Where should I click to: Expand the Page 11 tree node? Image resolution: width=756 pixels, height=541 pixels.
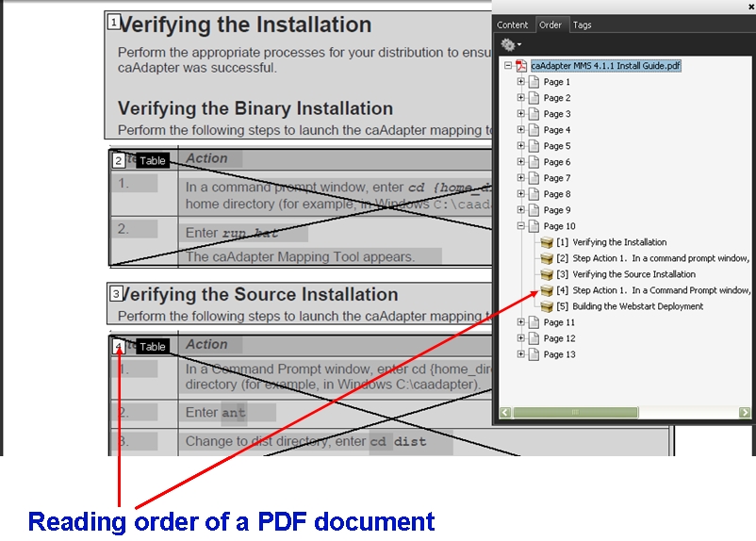point(520,321)
